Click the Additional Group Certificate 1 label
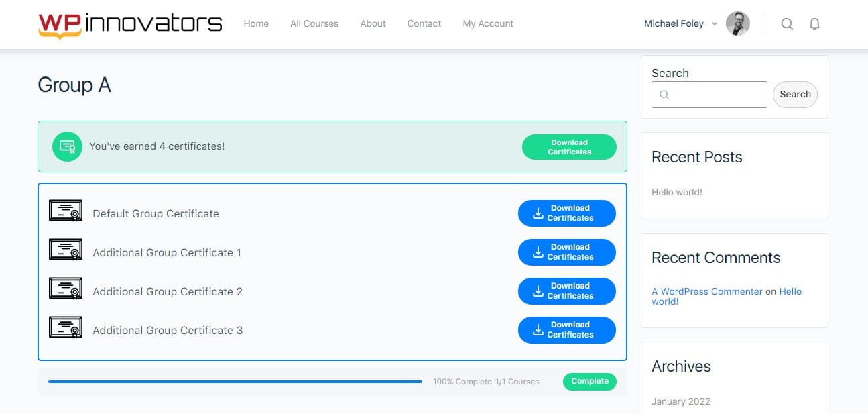868x414 pixels. click(x=167, y=252)
